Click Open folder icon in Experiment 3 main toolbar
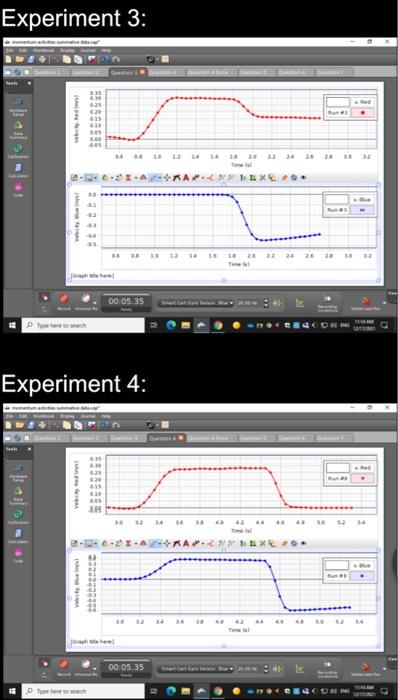Viewport: 398px width, 700px height. pyautogui.click(x=20, y=59)
